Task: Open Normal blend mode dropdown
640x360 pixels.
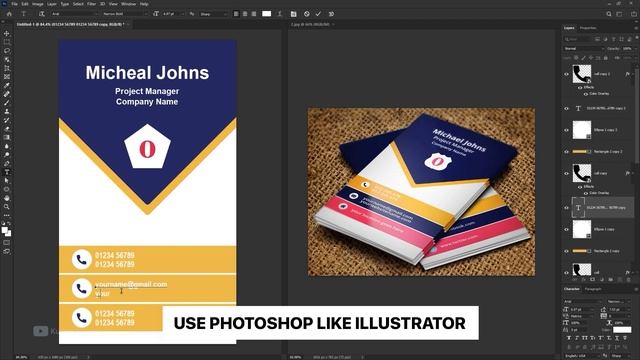Action: pos(584,49)
